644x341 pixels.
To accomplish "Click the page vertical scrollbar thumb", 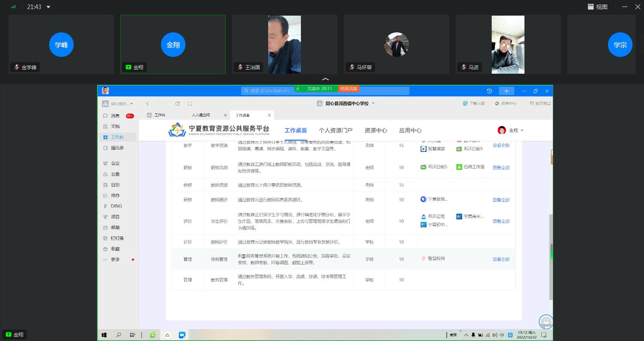I will pos(551,251).
